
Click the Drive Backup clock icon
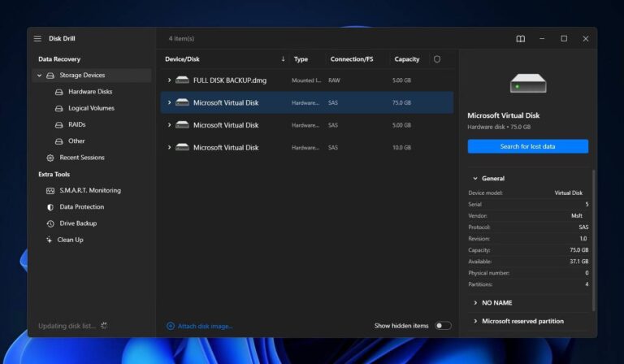(x=50, y=223)
